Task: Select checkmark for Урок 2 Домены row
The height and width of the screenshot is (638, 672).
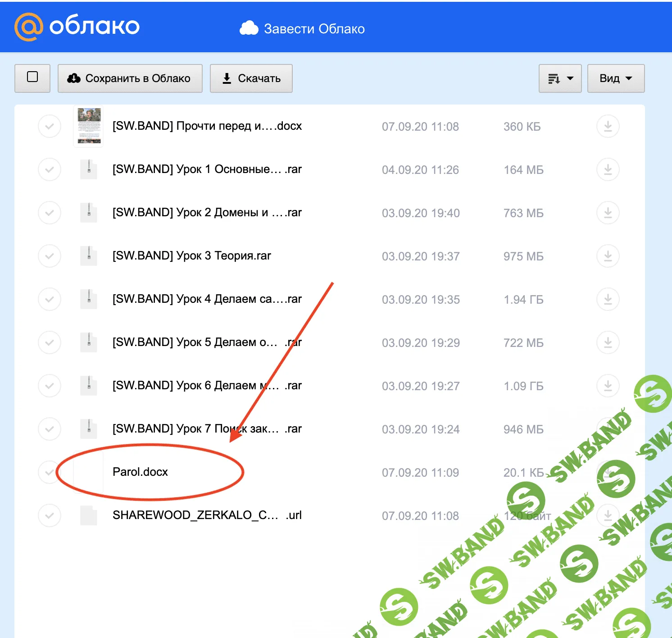Action: (50, 213)
